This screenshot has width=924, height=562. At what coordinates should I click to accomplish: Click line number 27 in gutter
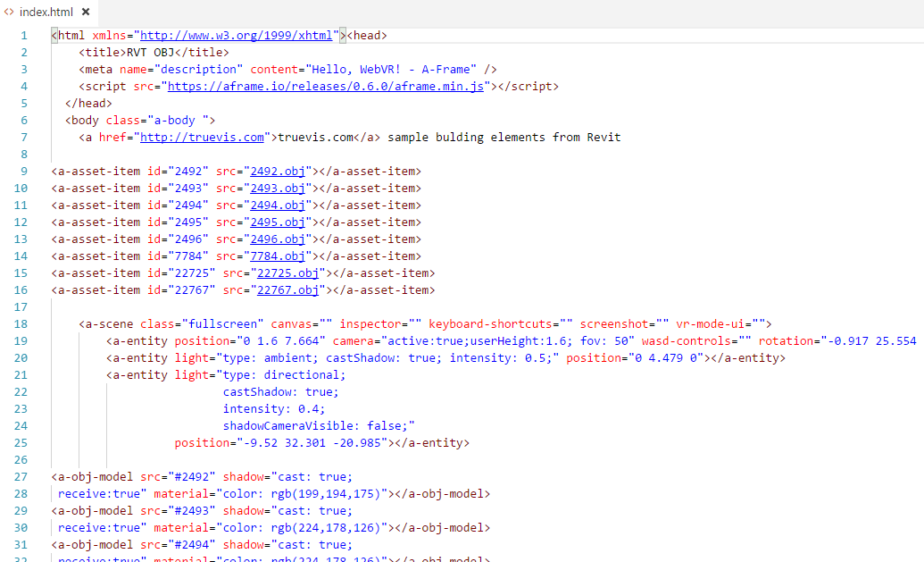coord(21,476)
